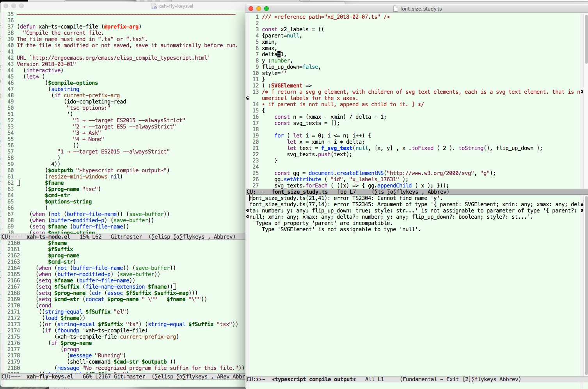Click the 'Top L7' position indicator
Image resolution: width=588 pixels, height=389 pixels.
(x=346, y=192)
